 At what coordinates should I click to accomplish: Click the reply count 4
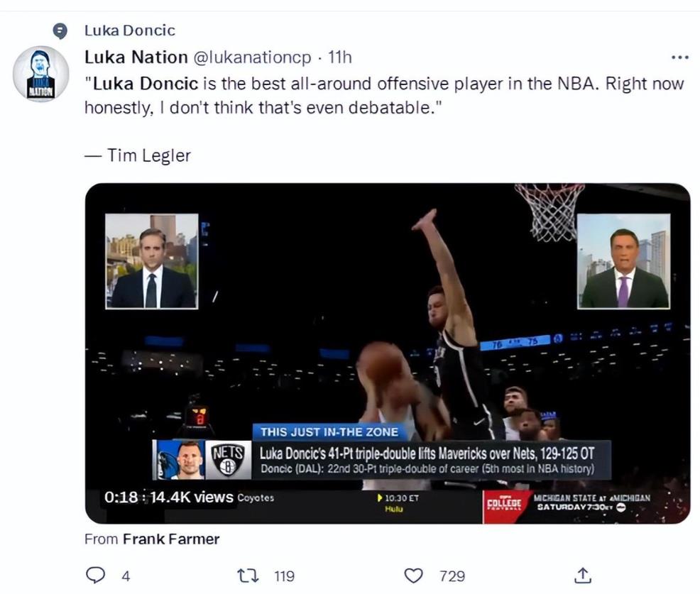point(126,576)
